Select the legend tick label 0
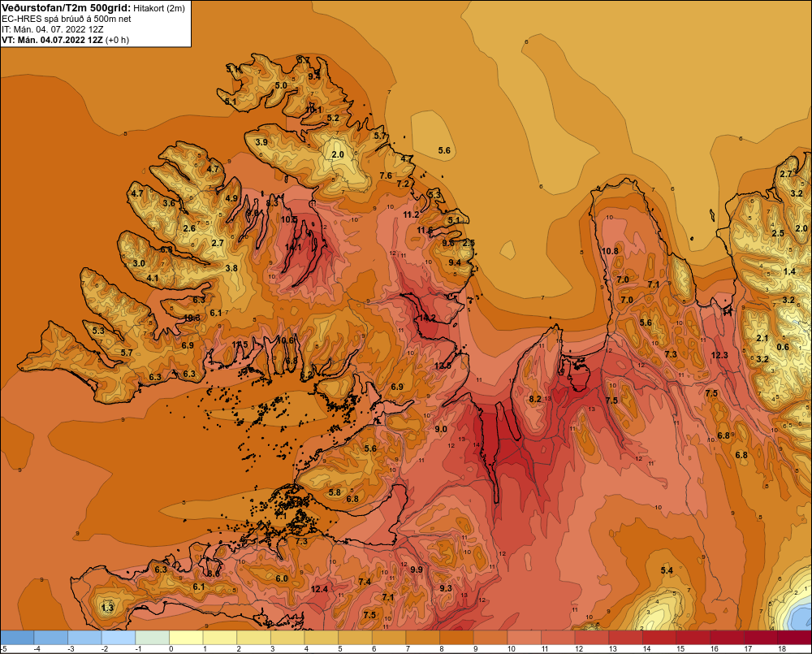 point(171,649)
